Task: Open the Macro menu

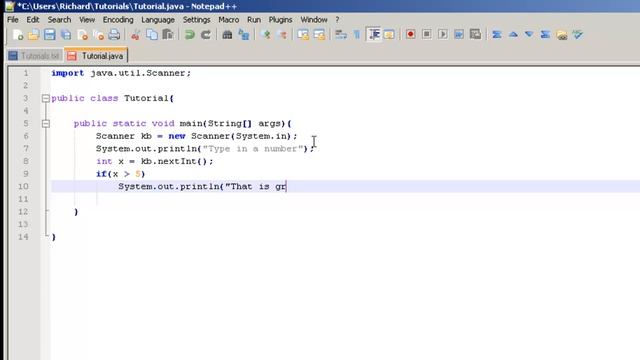Action: click(x=229, y=20)
